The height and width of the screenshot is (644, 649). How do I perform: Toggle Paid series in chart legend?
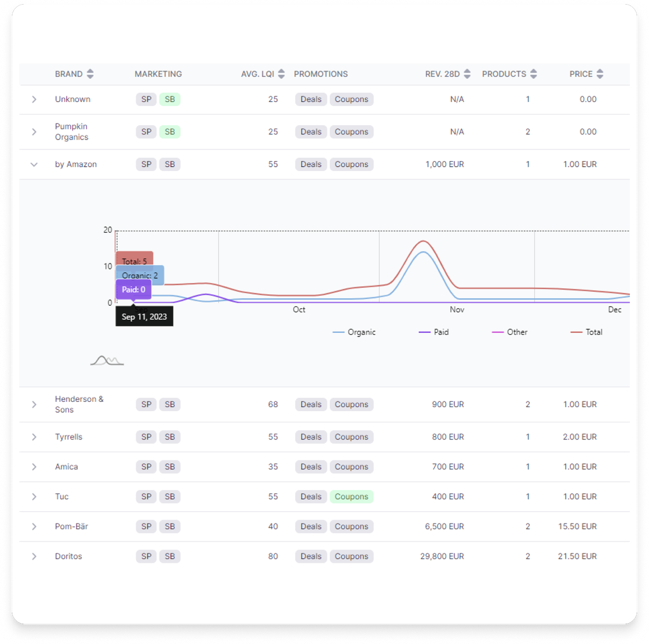click(433, 332)
